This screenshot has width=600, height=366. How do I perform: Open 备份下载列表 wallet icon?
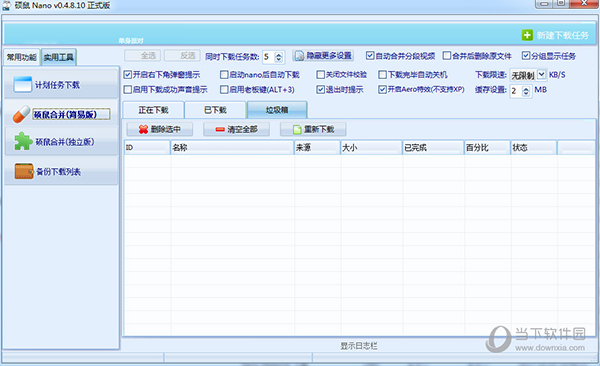(x=24, y=171)
